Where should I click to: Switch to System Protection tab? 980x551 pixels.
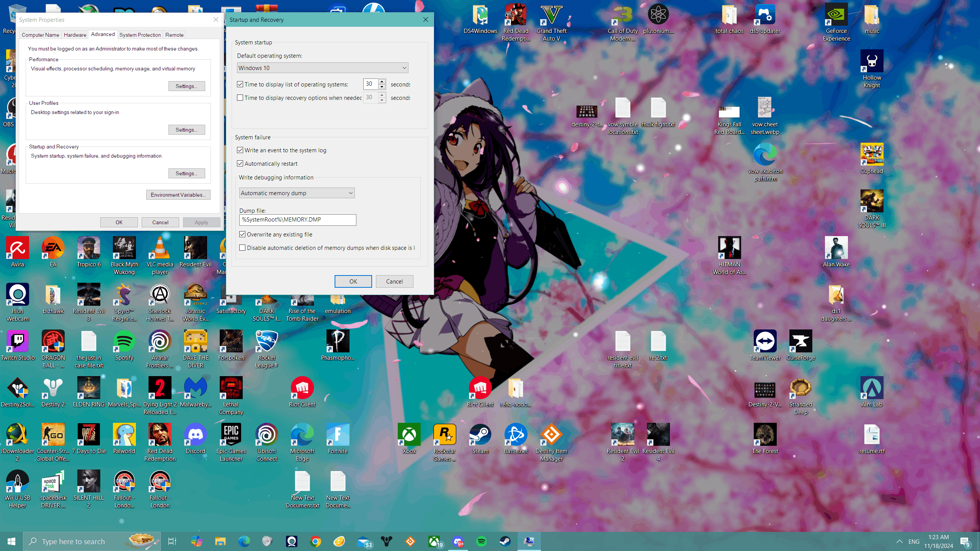[140, 35]
